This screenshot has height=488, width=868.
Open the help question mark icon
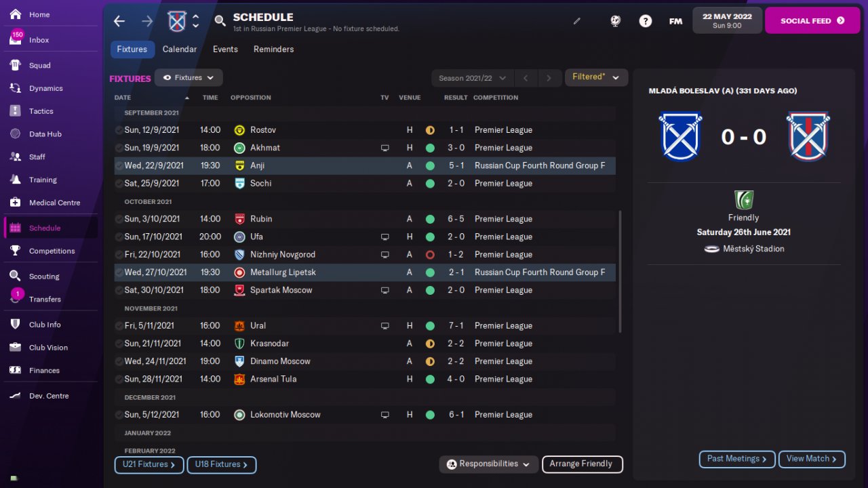pyautogui.click(x=646, y=21)
